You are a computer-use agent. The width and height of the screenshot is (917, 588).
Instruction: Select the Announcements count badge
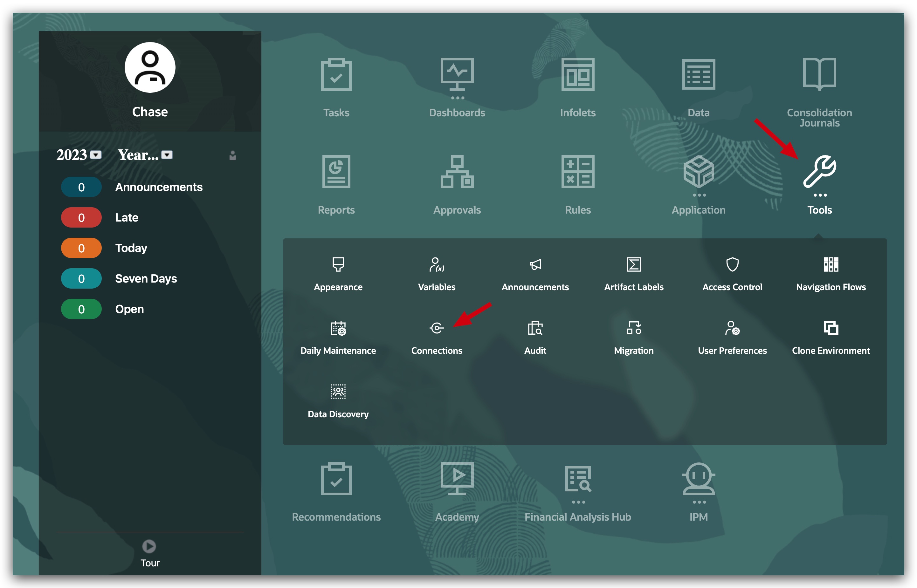pos(81,187)
